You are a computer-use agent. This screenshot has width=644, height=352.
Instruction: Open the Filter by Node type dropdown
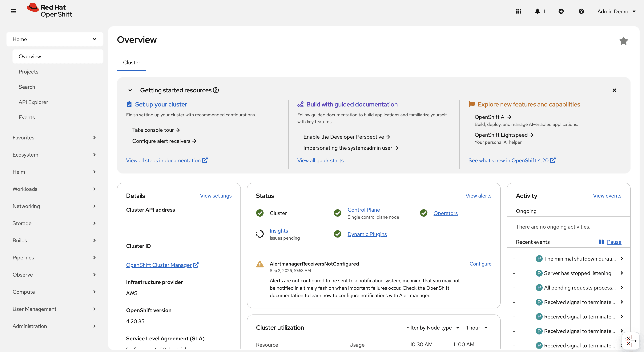433,327
